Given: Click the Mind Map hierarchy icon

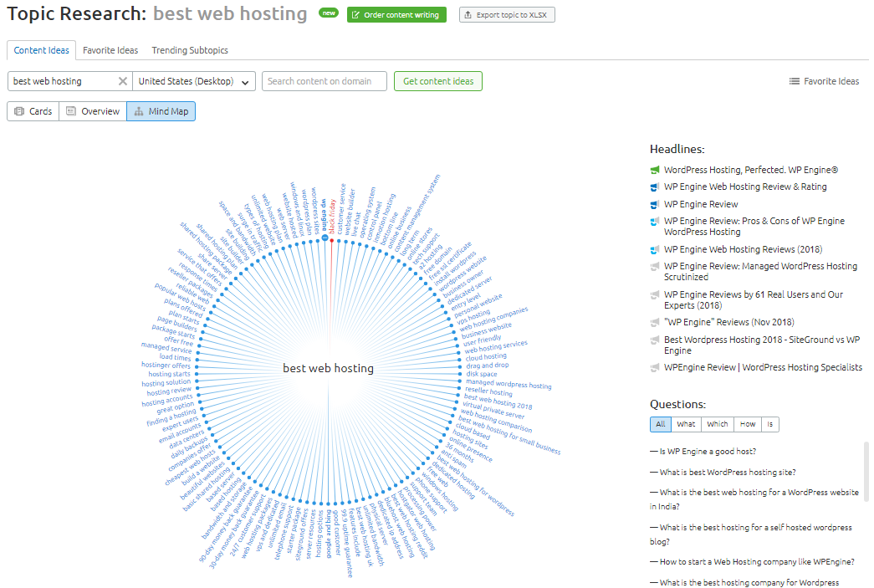Looking at the screenshot, I should pyautogui.click(x=139, y=111).
